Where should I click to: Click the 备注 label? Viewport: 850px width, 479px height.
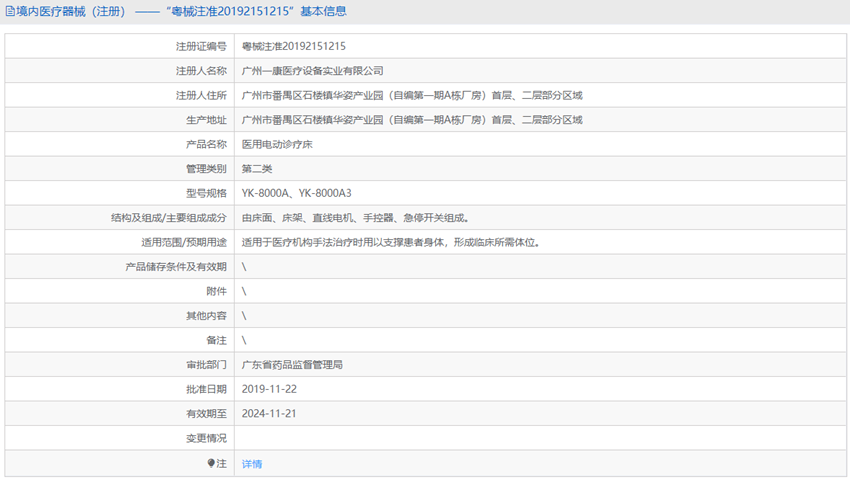(216, 340)
